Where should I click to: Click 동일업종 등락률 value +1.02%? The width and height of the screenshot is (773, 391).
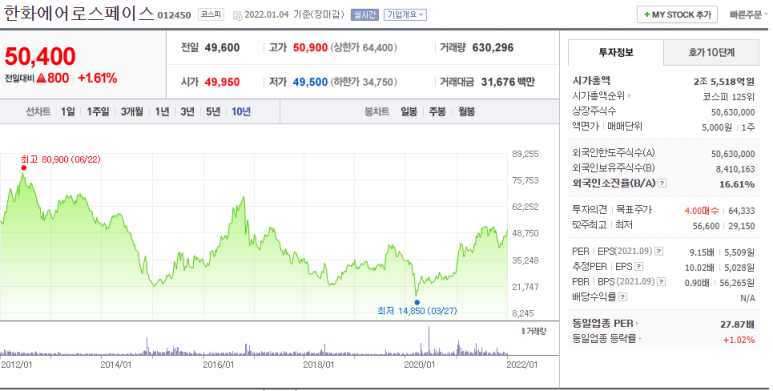739,340
